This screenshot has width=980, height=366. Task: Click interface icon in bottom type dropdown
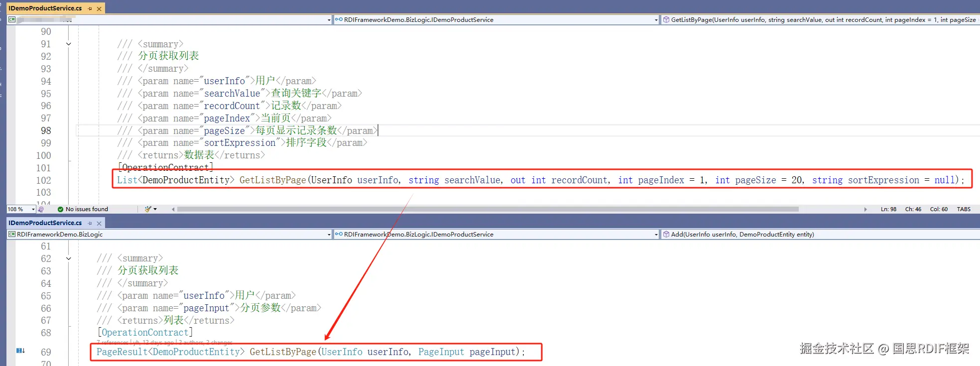[339, 235]
